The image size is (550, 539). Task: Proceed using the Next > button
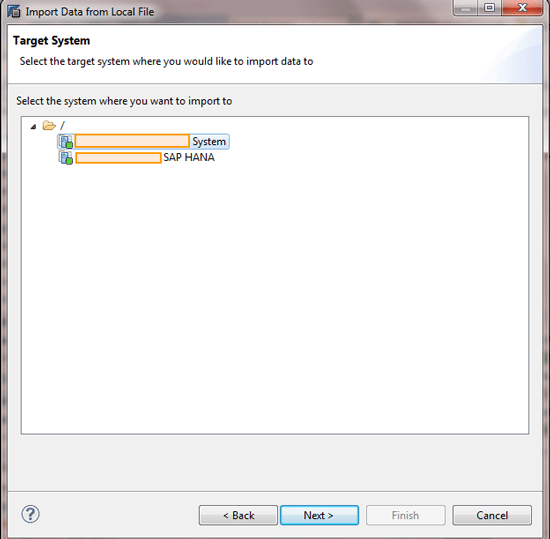319,515
